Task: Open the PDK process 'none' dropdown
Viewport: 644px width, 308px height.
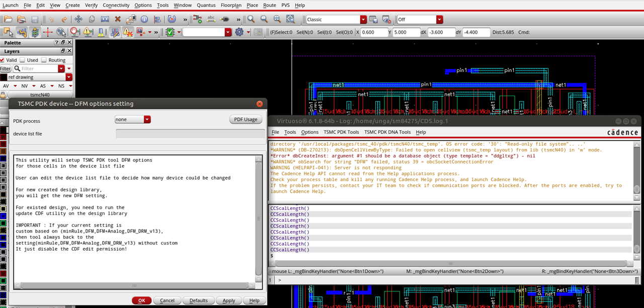Action: (147, 119)
